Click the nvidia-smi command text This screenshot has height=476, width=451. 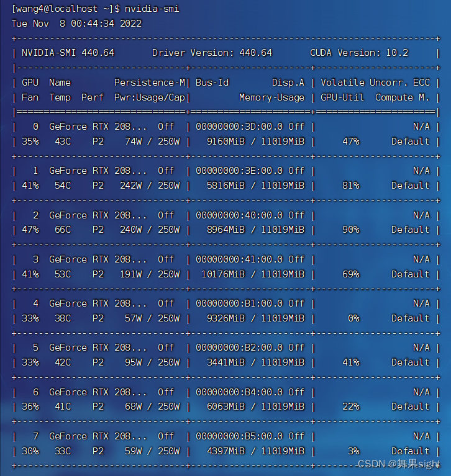152,9
